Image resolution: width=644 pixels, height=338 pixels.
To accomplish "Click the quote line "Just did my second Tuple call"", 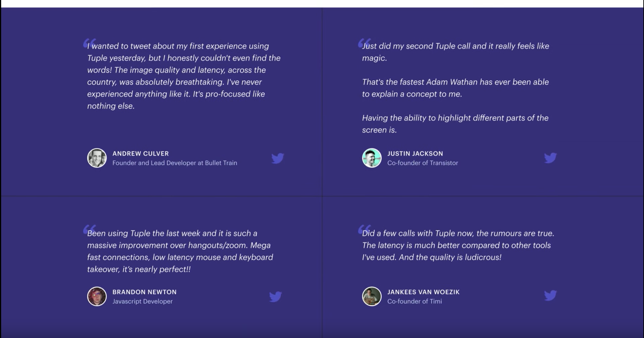I will (455, 46).
